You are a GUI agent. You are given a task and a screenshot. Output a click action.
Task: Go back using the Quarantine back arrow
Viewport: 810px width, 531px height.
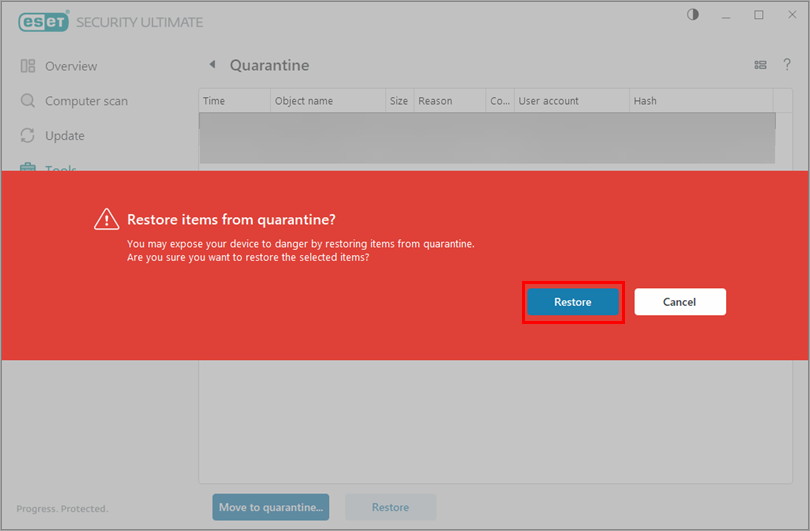212,65
